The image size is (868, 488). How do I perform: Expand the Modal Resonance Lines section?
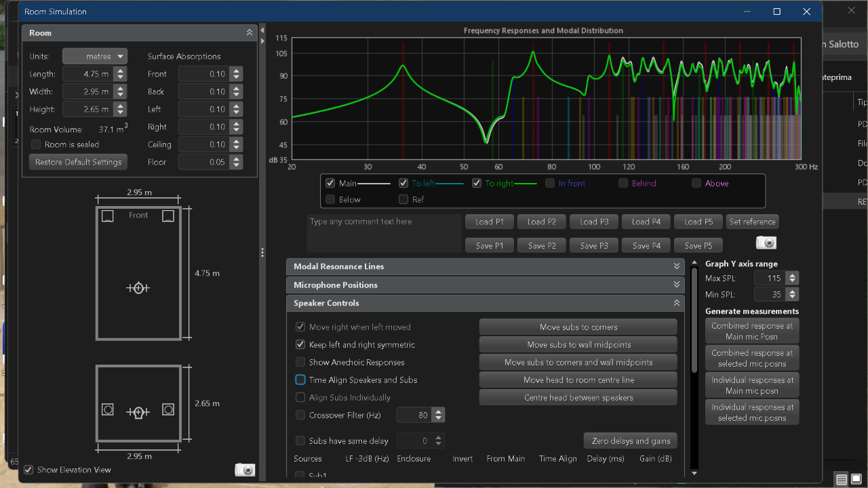(x=485, y=266)
